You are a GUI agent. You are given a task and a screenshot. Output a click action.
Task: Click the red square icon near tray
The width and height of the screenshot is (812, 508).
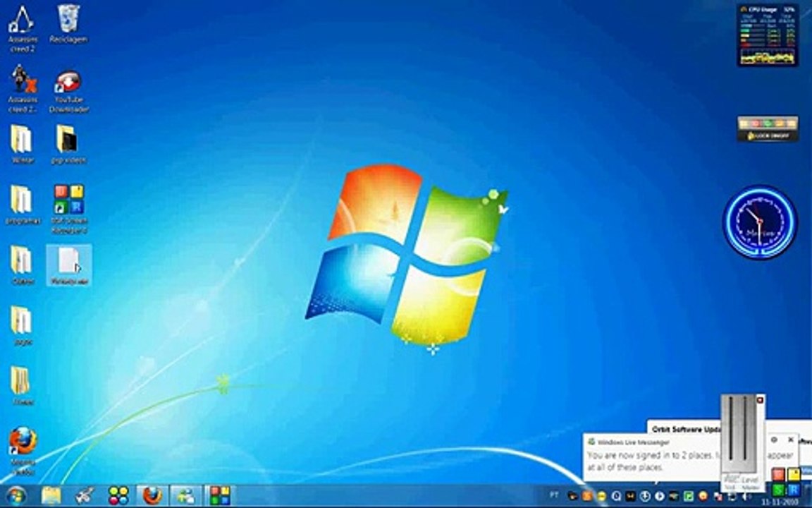click(778, 474)
